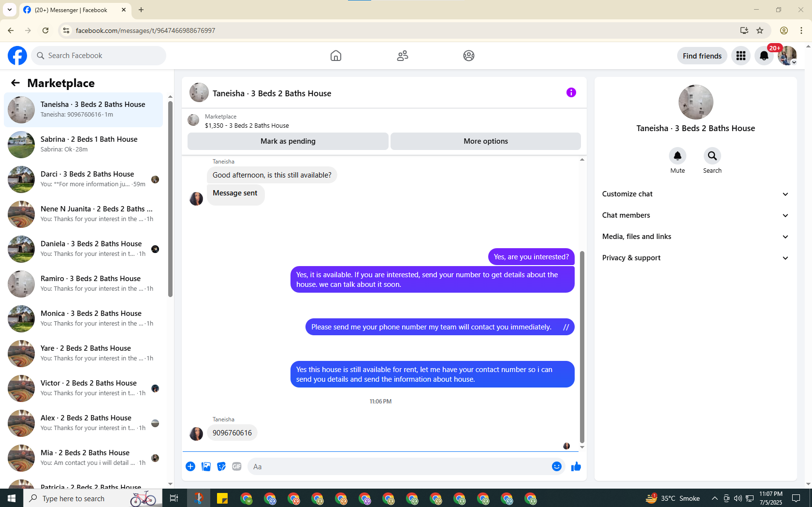Open more actions plus icon in composer

click(190, 466)
